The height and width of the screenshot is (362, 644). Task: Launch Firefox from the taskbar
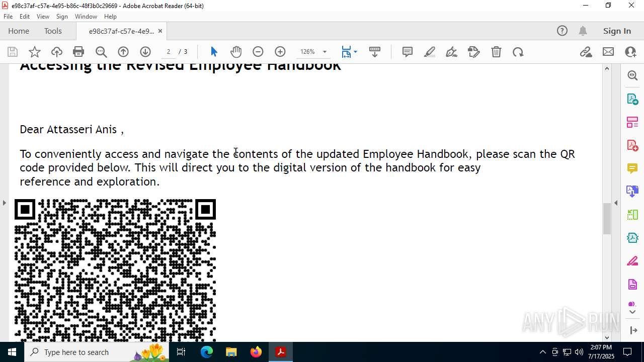point(256,352)
